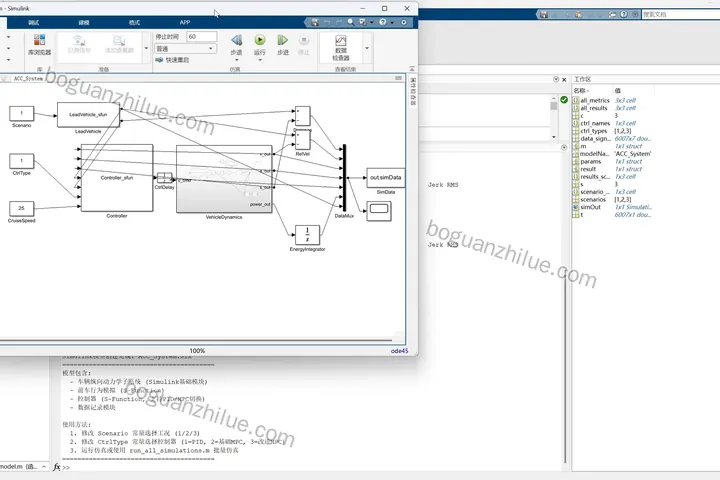
Task: Click the Step Back (步退) icon
Action: coord(236,40)
